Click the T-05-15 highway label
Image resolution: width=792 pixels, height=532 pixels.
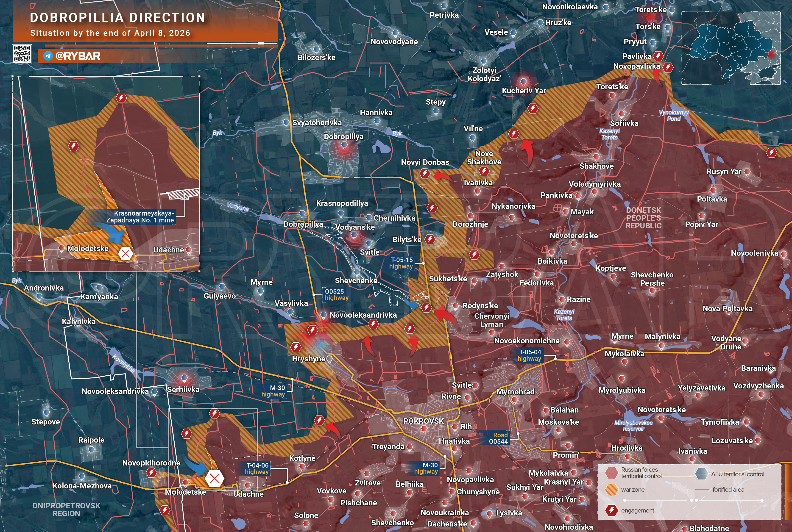point(402,263)
